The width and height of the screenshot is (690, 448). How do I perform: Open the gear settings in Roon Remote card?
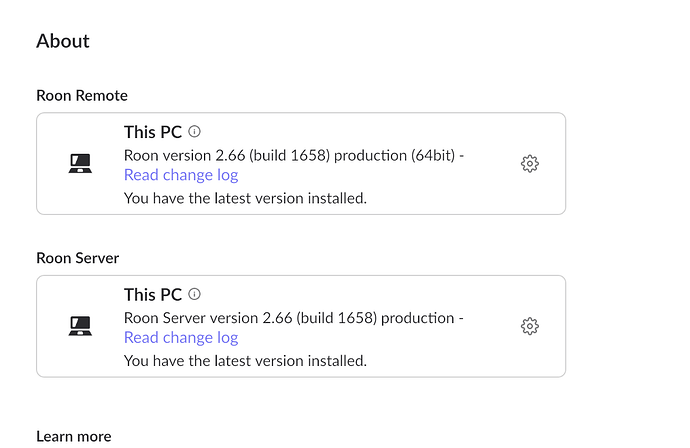point(529,164)
